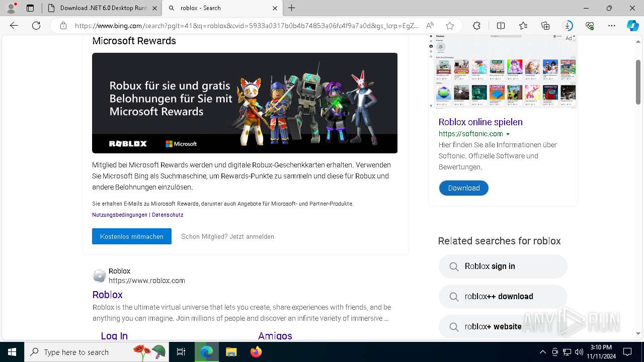Viewport: 644px width, 362px height.
Task: Open Task View from the taskbar
Action: [x=181, y=352]
